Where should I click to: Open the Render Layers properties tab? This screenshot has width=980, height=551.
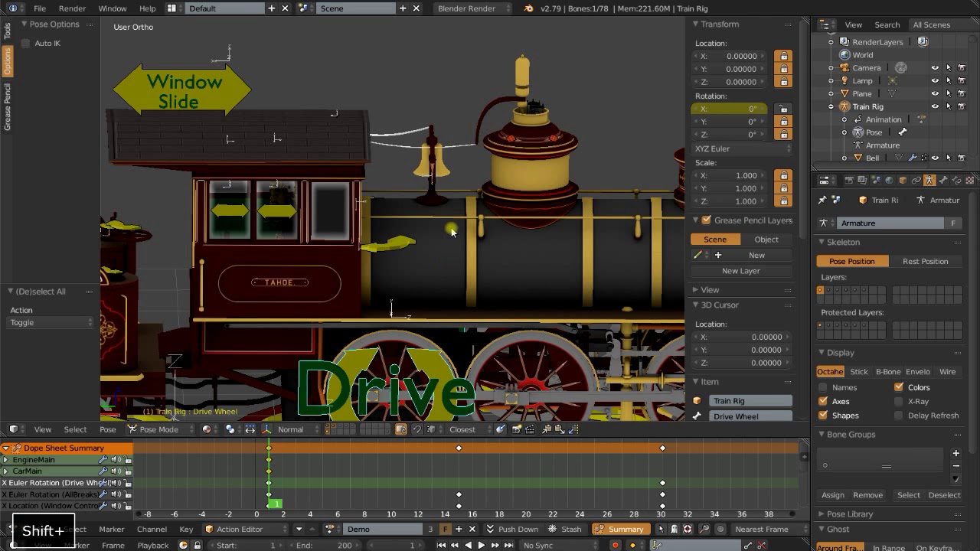[x=861, y=180]
